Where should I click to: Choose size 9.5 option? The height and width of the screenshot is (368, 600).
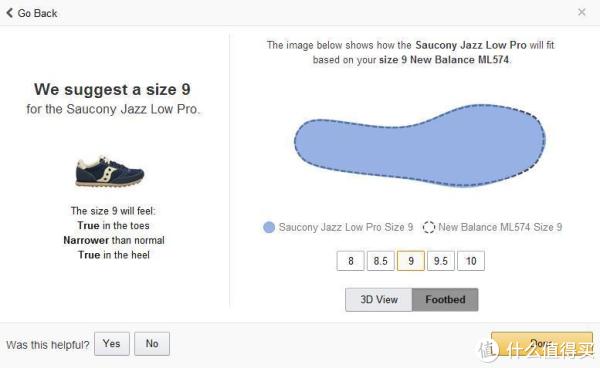click(441, 261)
